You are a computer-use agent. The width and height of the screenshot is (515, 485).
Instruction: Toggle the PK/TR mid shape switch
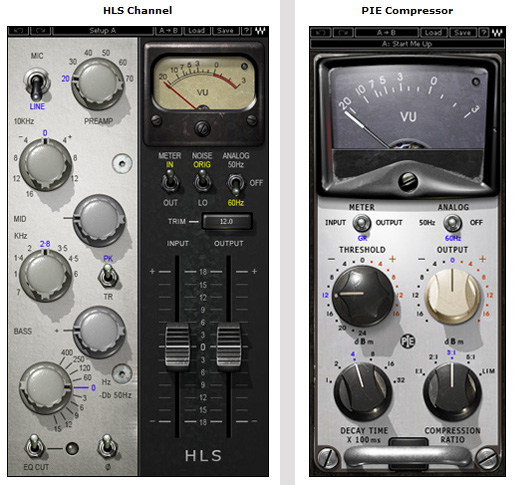(x=108, y=276)
